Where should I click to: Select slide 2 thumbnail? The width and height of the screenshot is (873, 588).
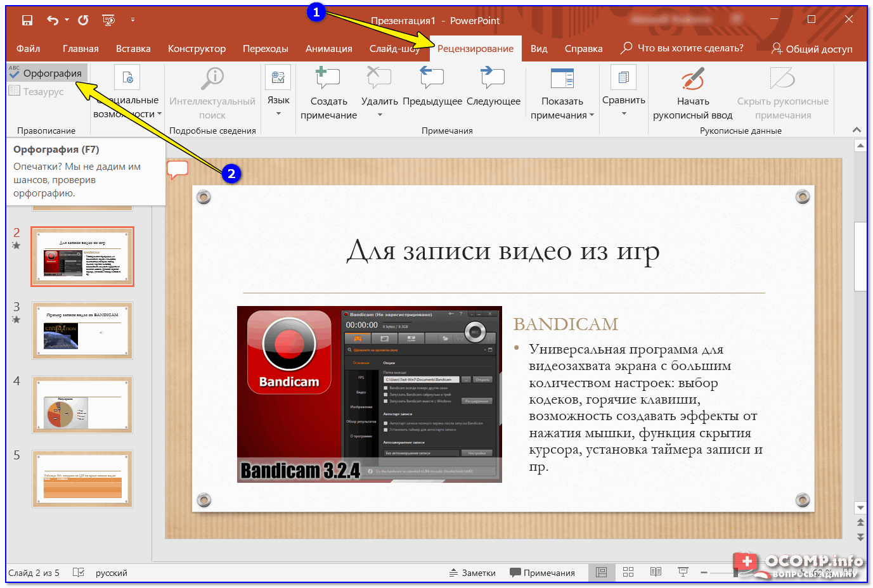[82, 257]
